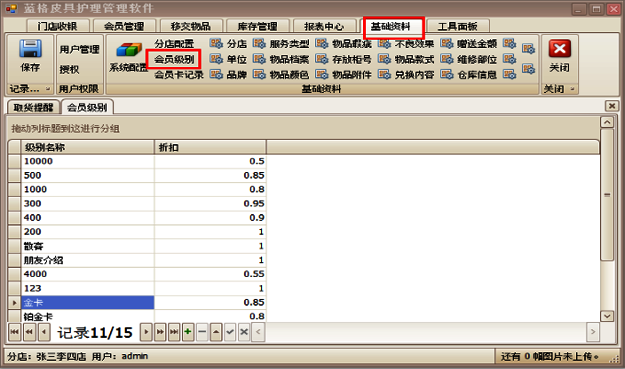Click the 用户管理 button
Screen dimensions: 625x369
click(x=79, y=49)
